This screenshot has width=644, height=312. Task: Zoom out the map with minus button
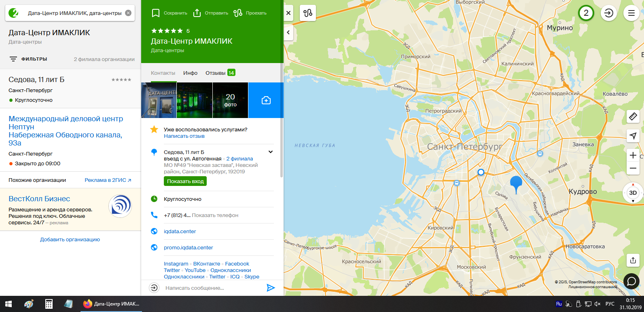click(x=633, y=168)
